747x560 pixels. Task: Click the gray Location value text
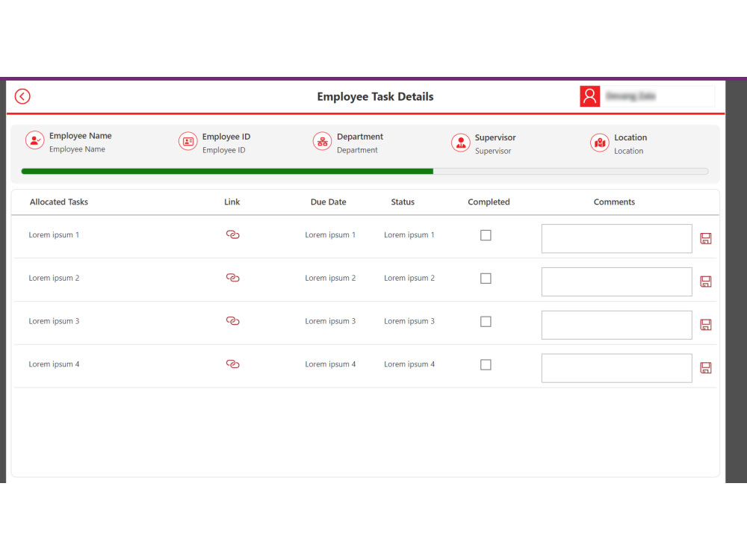628,152
